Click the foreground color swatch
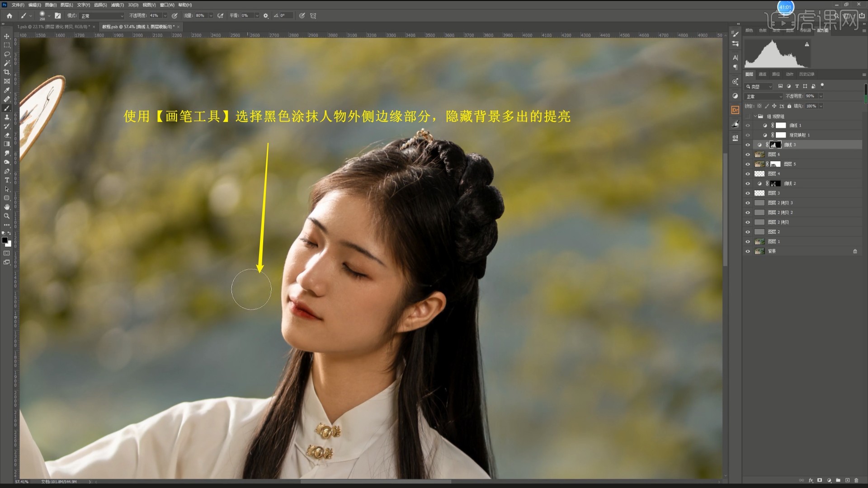 coord(5,240)
